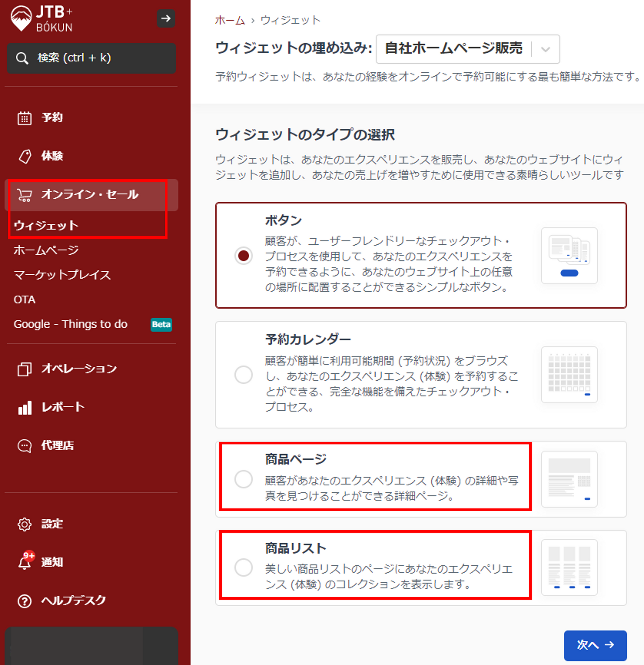Open the ホームページ submenu item
Screen dimensions: 644x665
click(46, 250)
